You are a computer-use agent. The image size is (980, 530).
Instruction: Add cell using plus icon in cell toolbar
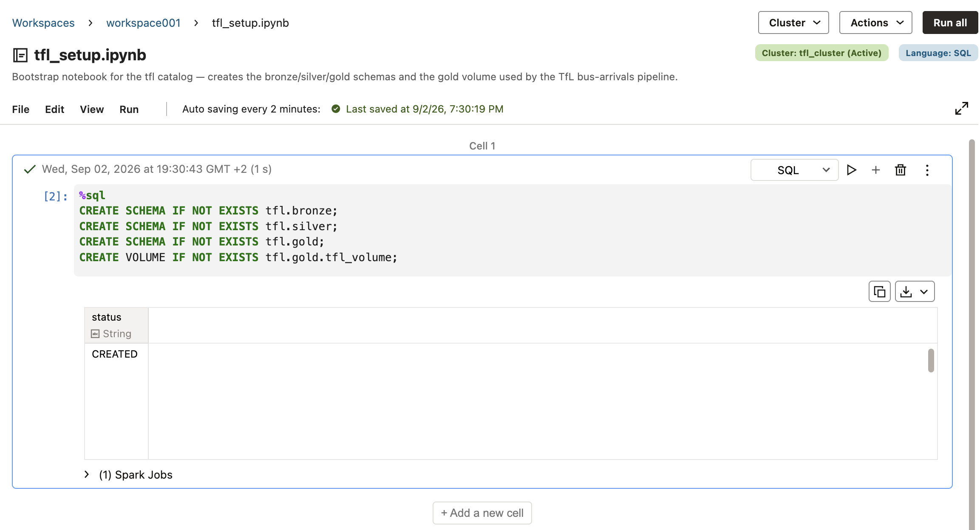(x=876, y=170)
